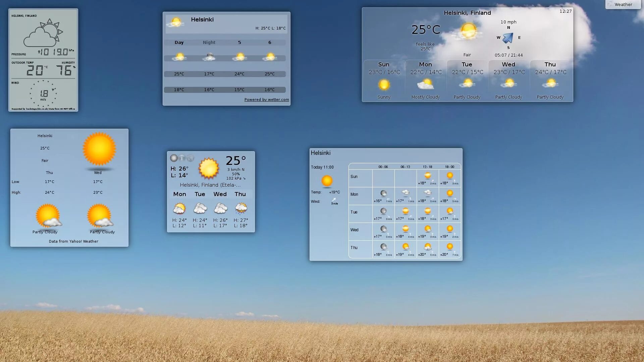Open the Powered by wetter.com link
Viewport: 644px width, 362px height.
[x=266, y=100]
